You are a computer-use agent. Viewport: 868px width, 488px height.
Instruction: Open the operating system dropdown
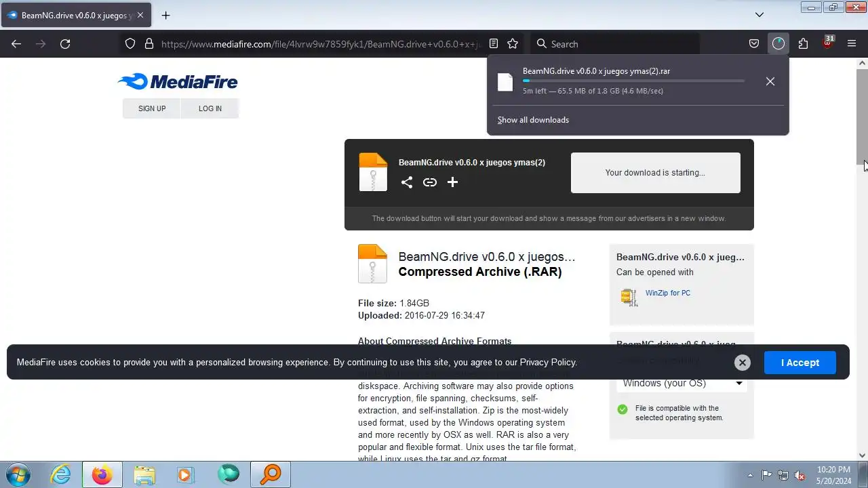682,383
